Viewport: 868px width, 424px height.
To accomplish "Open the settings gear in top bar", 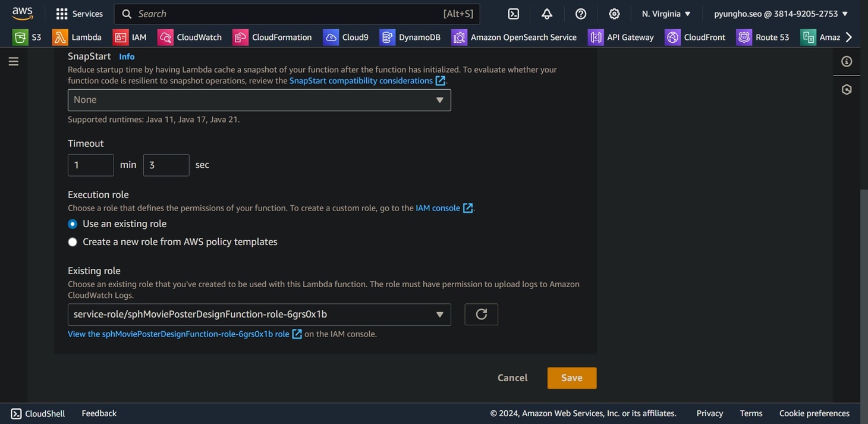I will tap(614, 14).
